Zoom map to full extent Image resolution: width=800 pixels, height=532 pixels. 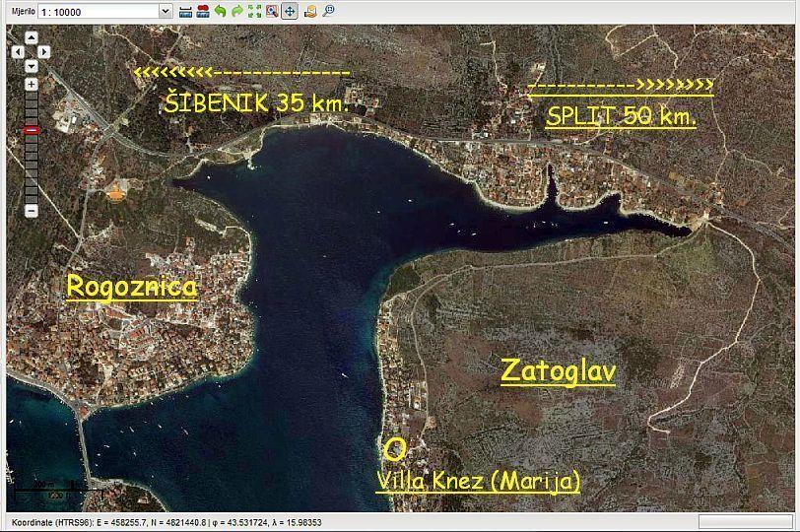255,11
